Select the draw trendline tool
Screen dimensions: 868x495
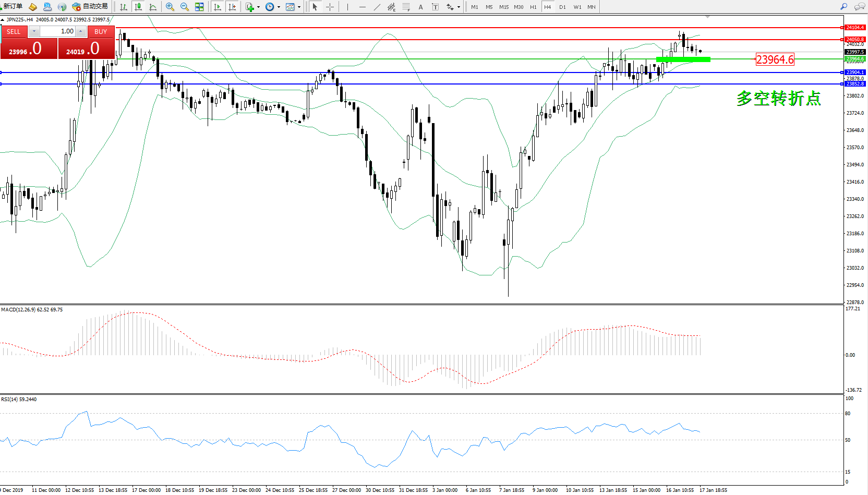377,7
